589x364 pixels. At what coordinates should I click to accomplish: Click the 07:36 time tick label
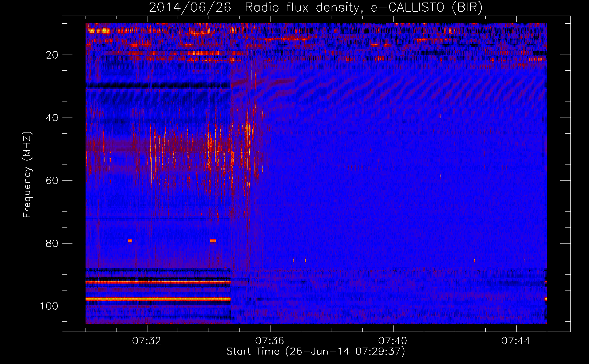(x=270, y=341)
